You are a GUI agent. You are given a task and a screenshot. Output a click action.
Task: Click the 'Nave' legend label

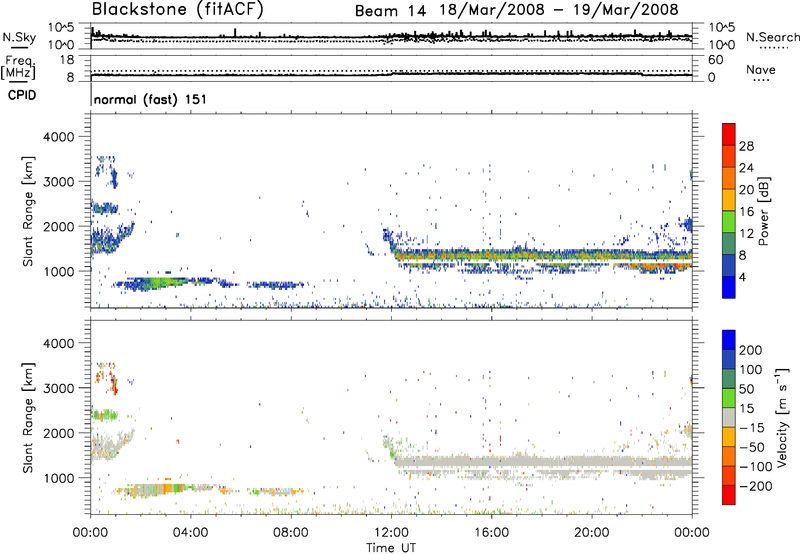[x=760, y=69]
